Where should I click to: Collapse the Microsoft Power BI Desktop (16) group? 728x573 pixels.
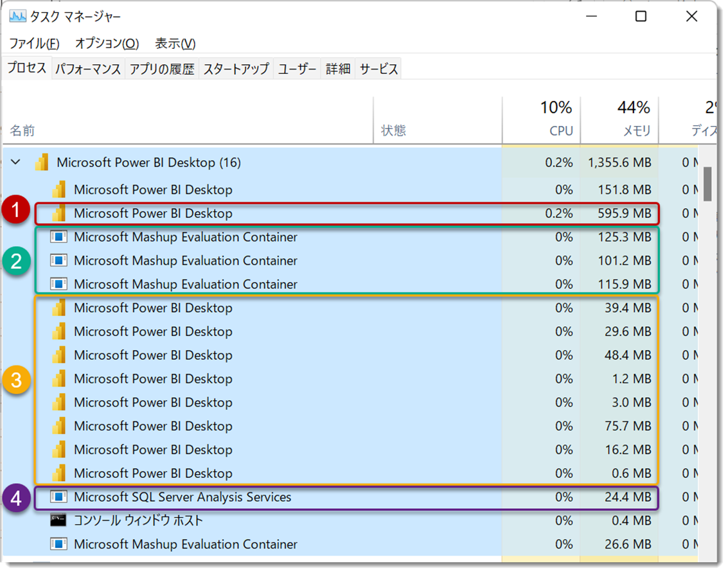coord(16,162)
